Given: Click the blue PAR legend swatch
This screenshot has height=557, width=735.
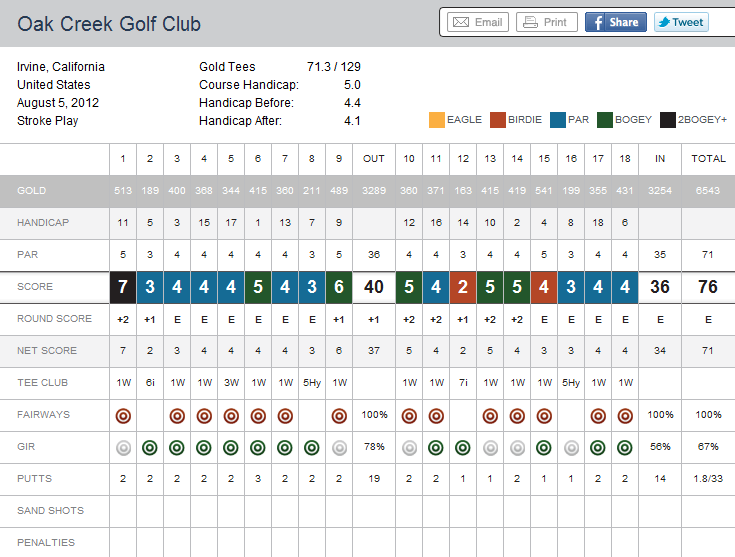Looking at the screenshot, I should pyautogui.click(x=557, y=120).
